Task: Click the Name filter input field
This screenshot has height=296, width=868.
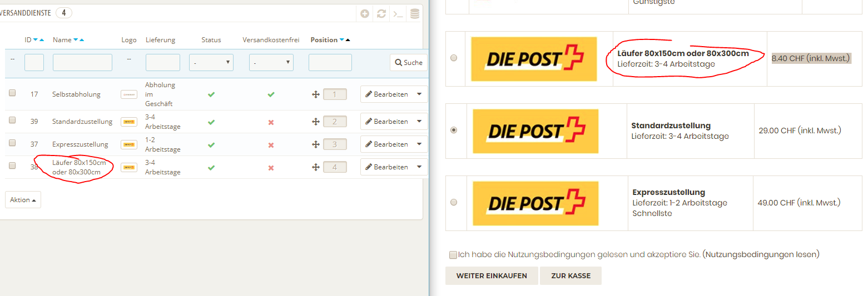Action: pyautogui.click(x=82, y=63)
